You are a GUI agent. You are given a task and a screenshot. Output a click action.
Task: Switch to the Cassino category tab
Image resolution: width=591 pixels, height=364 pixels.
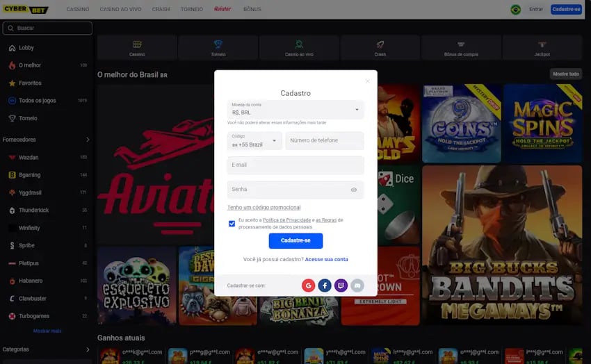[x=137, y=48]
